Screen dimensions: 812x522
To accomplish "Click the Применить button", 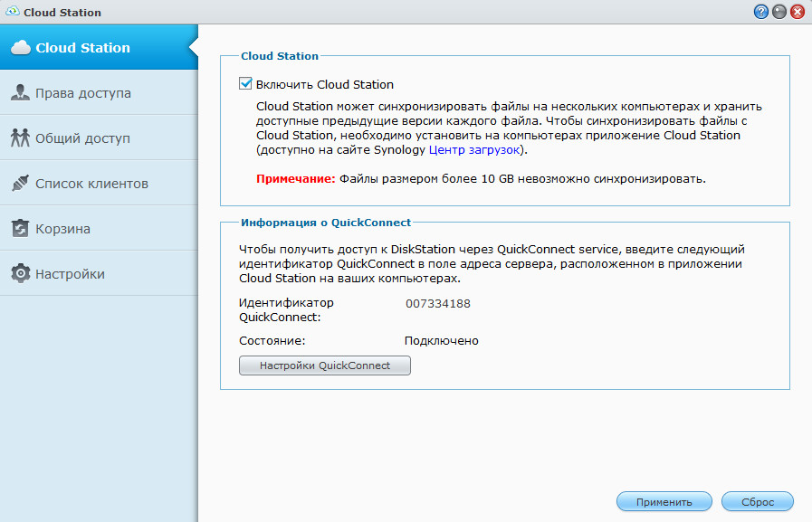I will click(664, 502).
